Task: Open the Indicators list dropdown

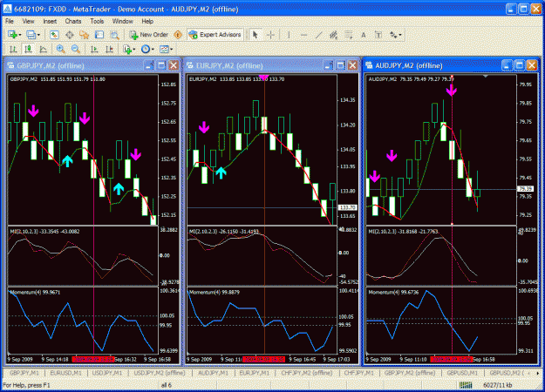Action: [x=129, y=50]
